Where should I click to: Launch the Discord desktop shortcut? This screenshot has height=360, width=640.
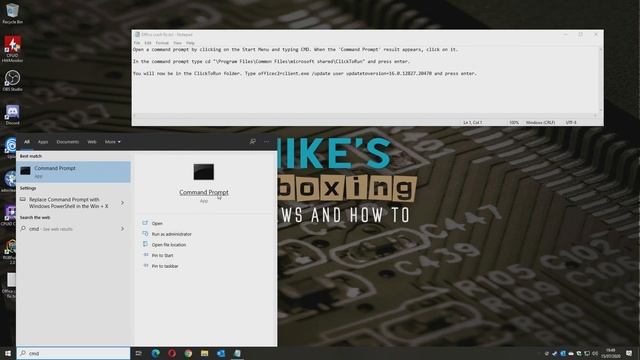pyautogui.click(x=12, y=114)
